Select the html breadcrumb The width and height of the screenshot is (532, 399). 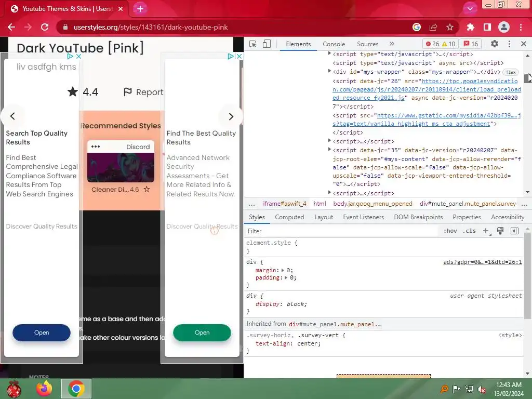320,204
